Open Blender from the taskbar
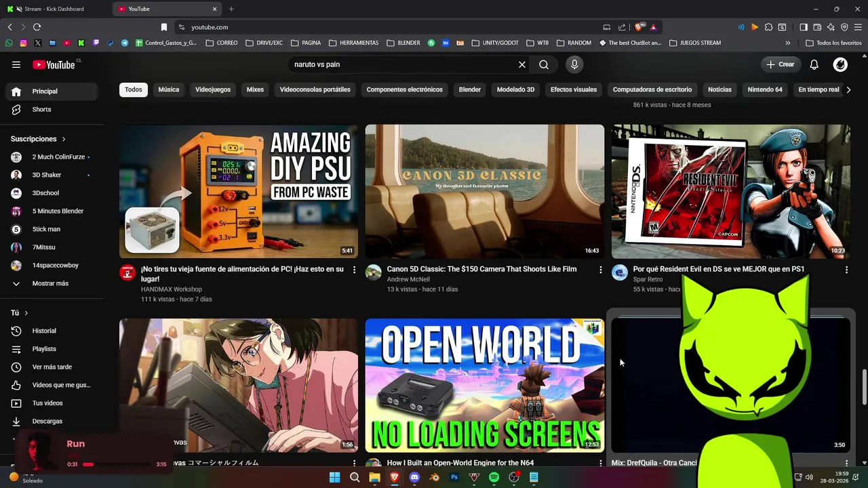868x488 pixels. (x=435, y=477)
